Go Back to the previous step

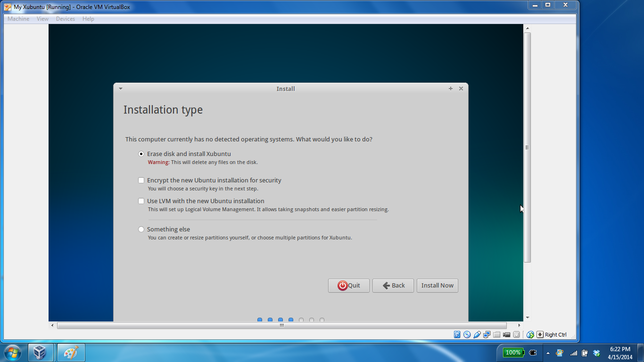click(393, 286)
